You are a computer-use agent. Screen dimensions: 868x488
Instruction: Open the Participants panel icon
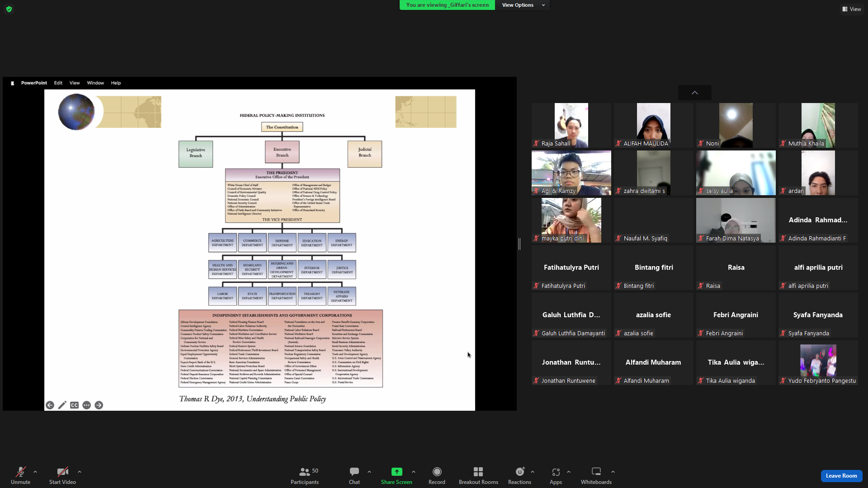click(x=305, y=472)
